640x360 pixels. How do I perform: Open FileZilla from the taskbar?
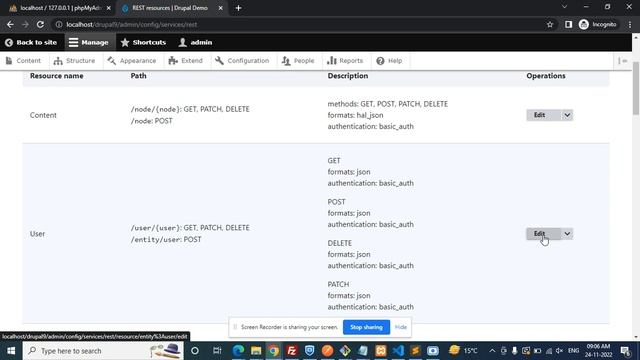(x=291, y=351)
